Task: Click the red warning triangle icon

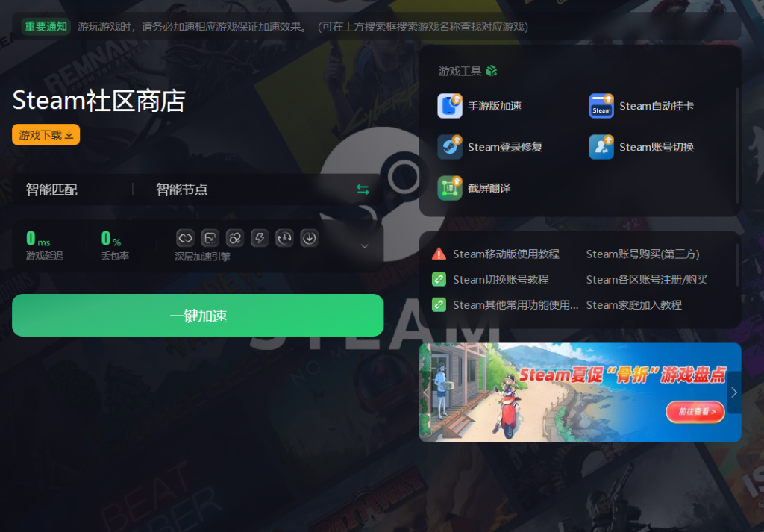Action: [439, 254]
